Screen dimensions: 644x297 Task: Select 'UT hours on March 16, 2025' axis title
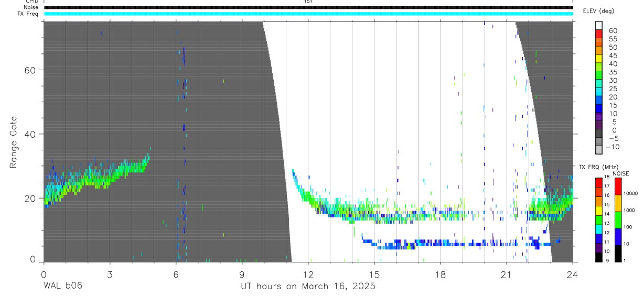point(308,286)
